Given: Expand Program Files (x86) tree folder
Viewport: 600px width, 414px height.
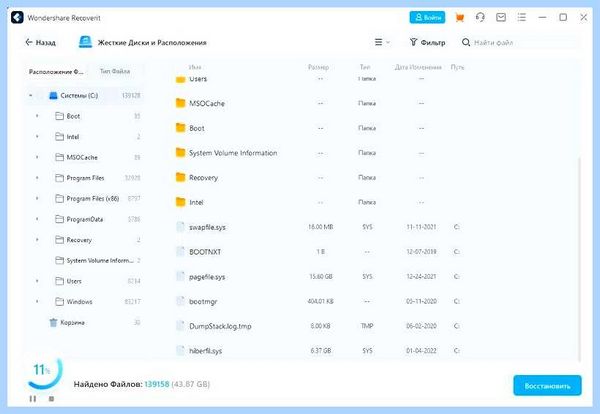Looking at the screenshot, I should click(37, 199).
